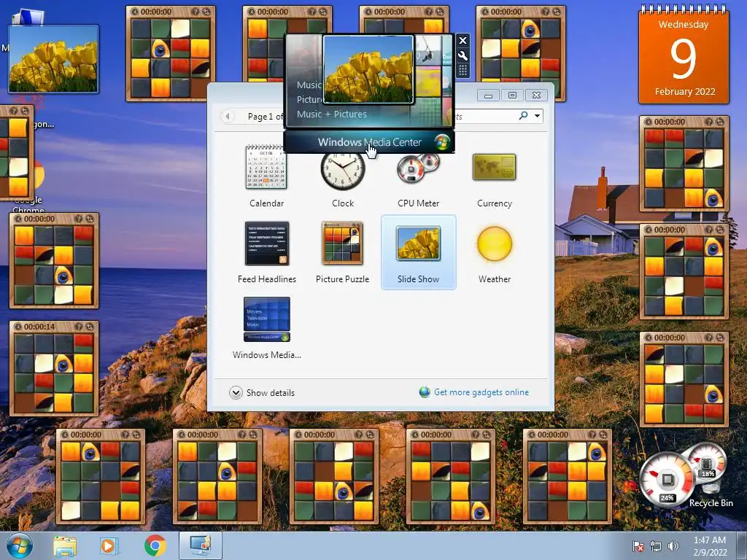747x560 pixels.
Task: Open the gadget search options dropdown arrow
Action: pos(538,116)
